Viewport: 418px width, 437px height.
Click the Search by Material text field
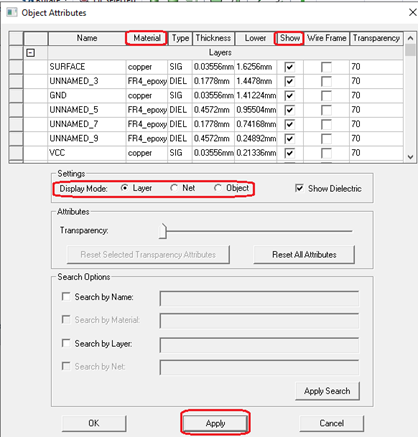pos(259,321)
